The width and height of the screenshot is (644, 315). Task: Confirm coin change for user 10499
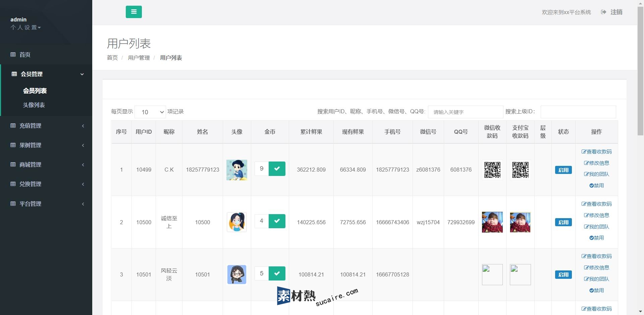click(277, 169)
